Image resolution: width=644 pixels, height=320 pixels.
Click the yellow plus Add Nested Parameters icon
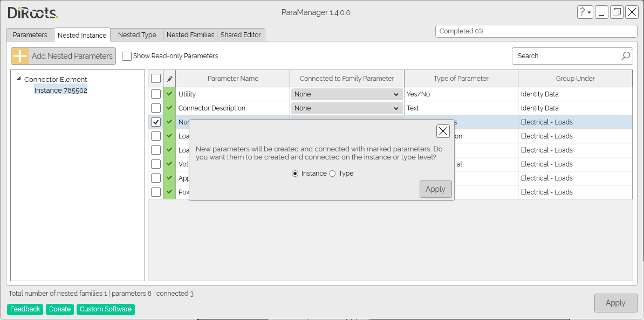[20, 56]
